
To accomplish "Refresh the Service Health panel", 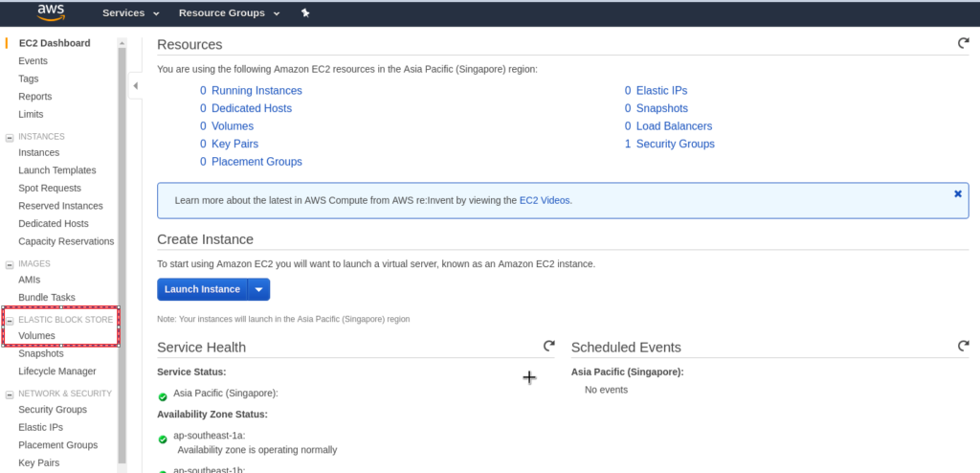I will click(x=548, y=346).
